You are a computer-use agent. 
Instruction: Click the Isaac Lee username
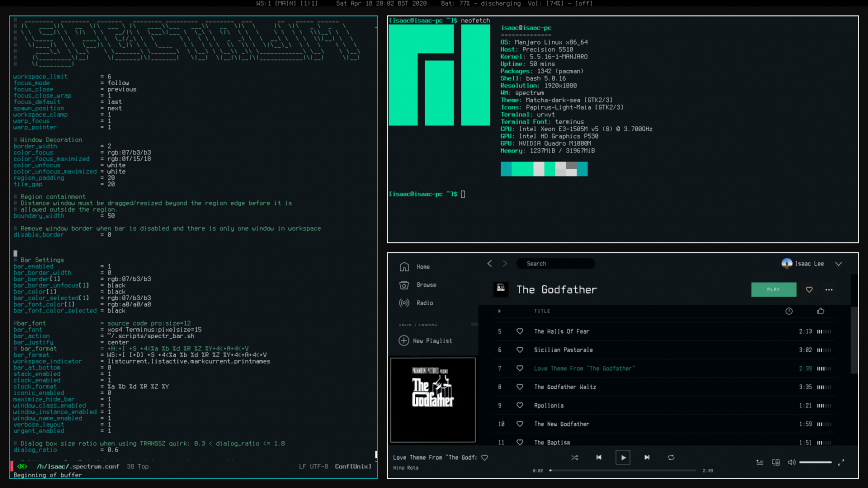[809, 264]
